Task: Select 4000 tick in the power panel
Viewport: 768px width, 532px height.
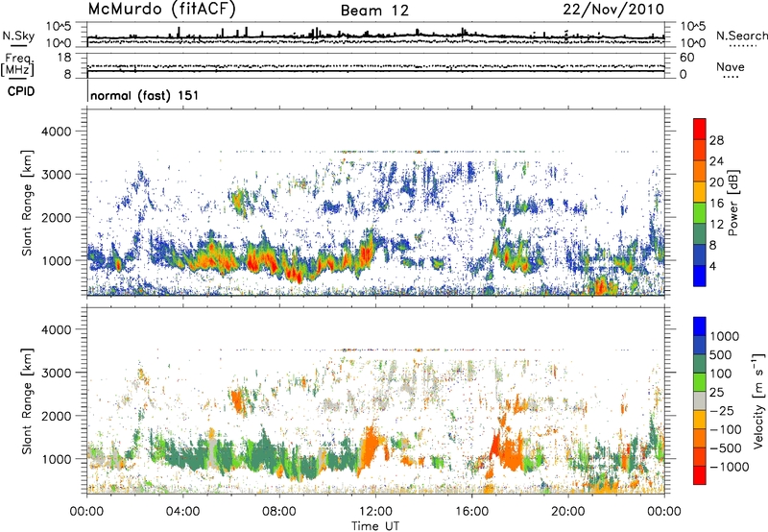Action: [56, 132]
